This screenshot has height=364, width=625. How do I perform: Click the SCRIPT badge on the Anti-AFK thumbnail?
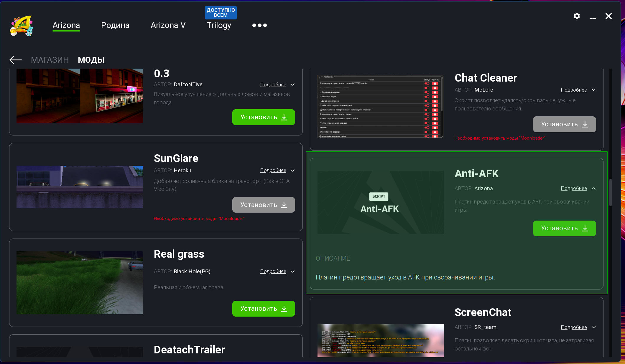pos(379,196)
